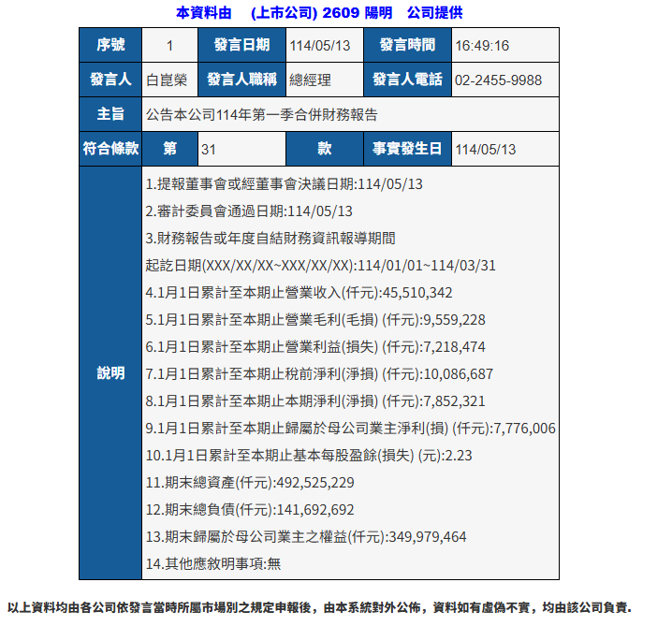The image size is (672, 626).
Task: Click line 9 歸屬於母公司業主淨利 7,776,006
Action: point(351,428)
